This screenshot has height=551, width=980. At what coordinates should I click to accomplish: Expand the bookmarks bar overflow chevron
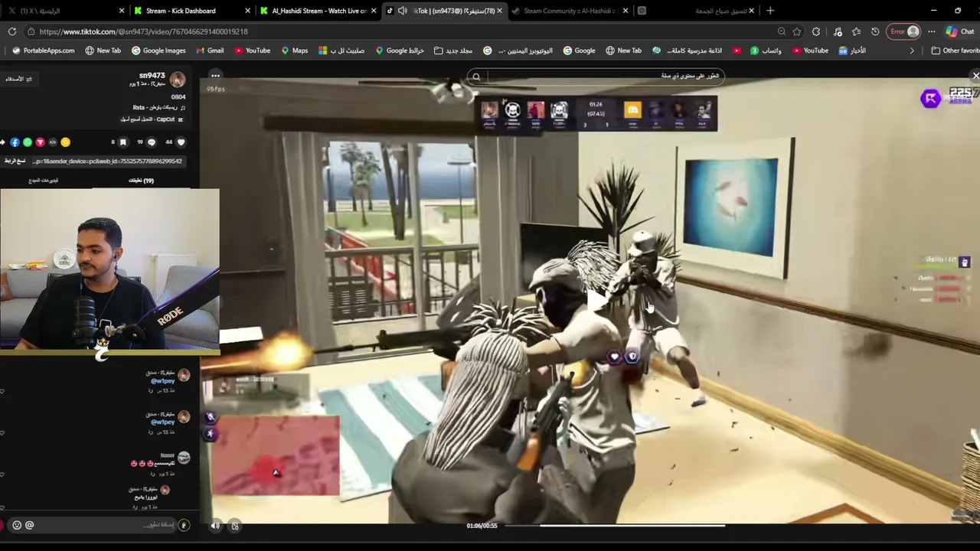click(912, 51)
